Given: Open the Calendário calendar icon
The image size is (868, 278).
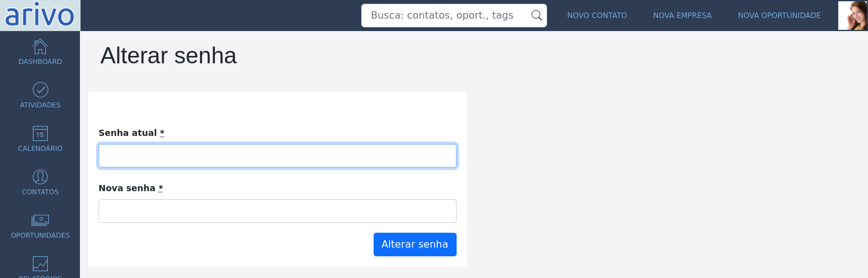Looking at the screenshot, I should [x=40, y=133].
